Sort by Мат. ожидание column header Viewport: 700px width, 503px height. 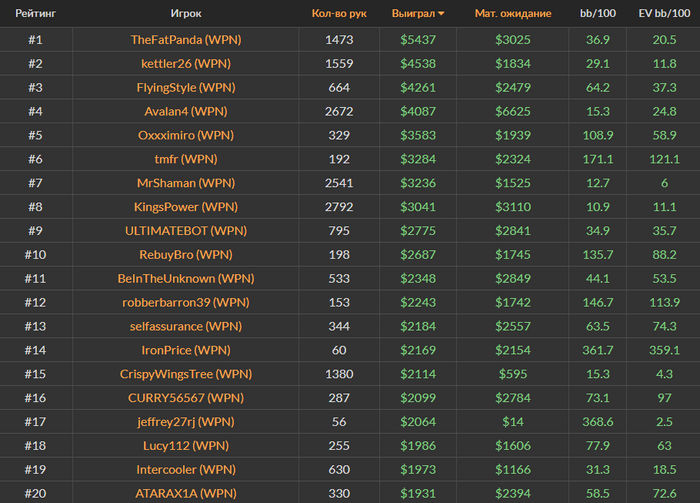[x=513, y=14]
